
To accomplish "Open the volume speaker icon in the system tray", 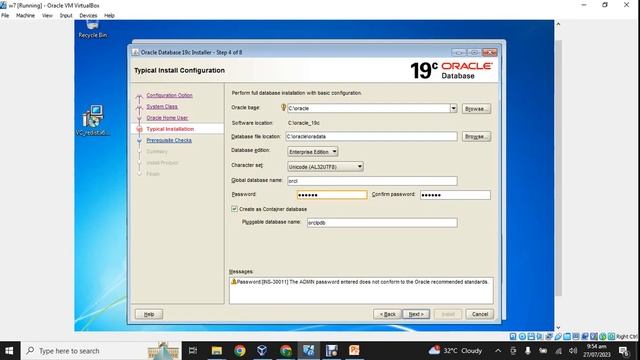I will tap(573, 351).
